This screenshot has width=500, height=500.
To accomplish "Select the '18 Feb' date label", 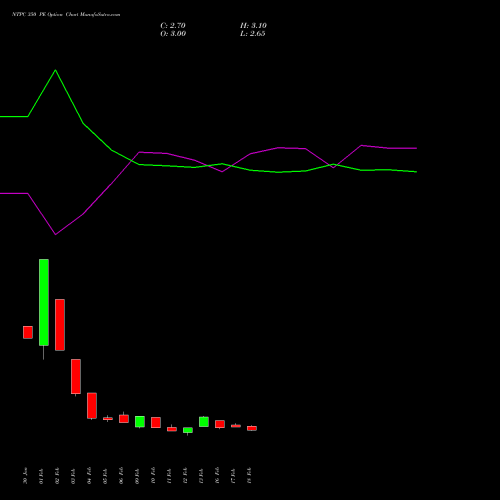I will [x=249, y=475].
